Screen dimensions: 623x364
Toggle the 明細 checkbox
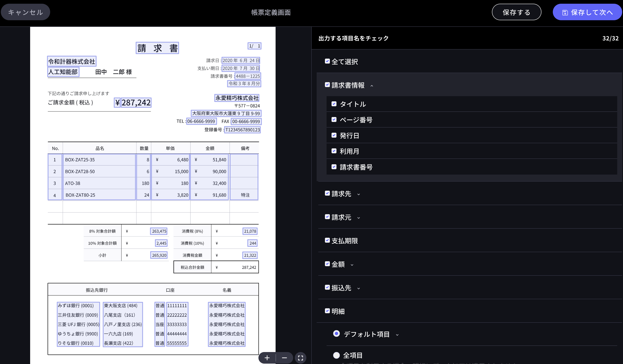pyautogui.click(x=327, y=311)
